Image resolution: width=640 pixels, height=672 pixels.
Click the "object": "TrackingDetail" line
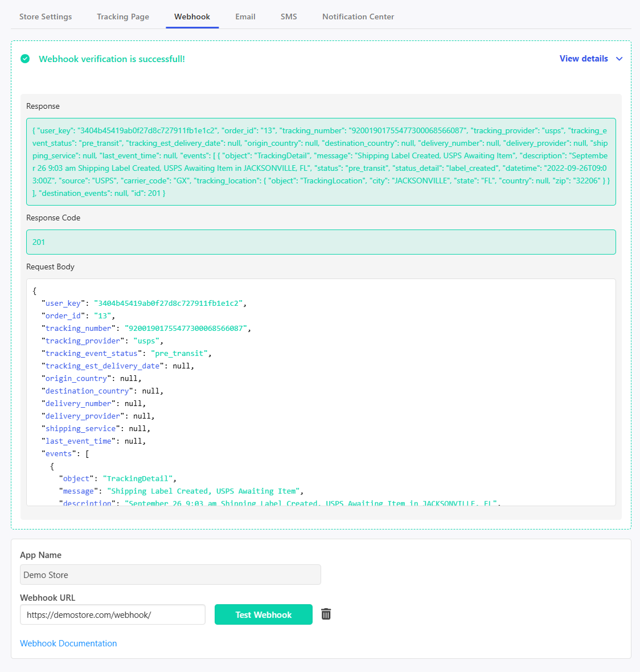pos(118,479)
